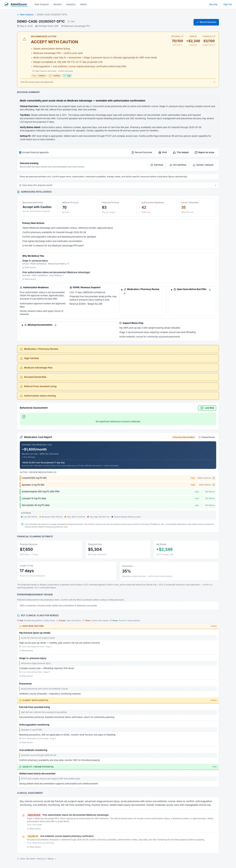
Task: Click warning icon on Elevated Denial Risk banner
Action: [x=21, y=377]
